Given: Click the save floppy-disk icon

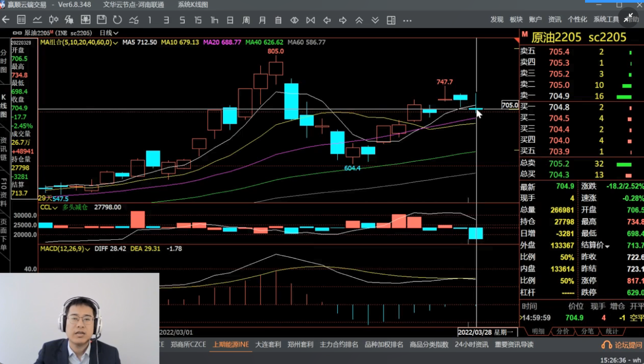Looking at the screenshot, I should [102, 20].
